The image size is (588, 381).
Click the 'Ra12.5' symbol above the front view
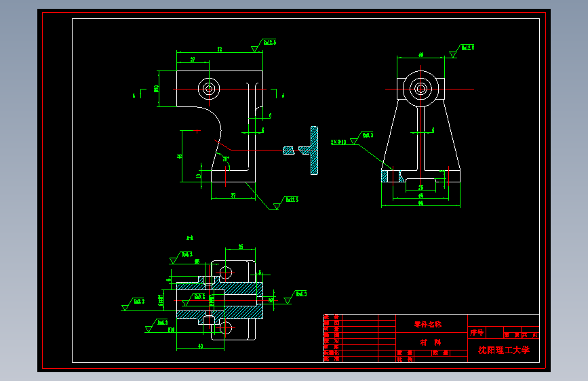(264, 45)
